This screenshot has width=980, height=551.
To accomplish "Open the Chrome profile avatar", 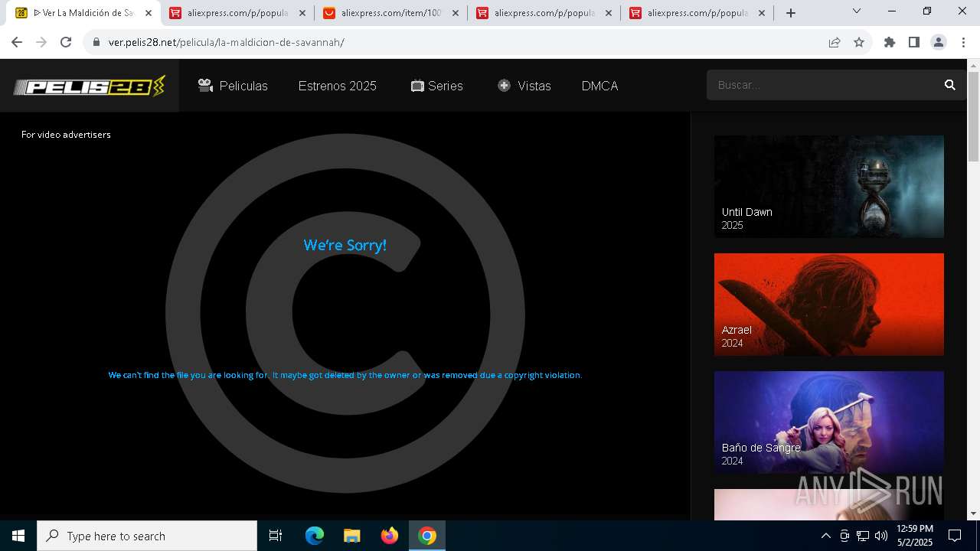I will (939, 42).
